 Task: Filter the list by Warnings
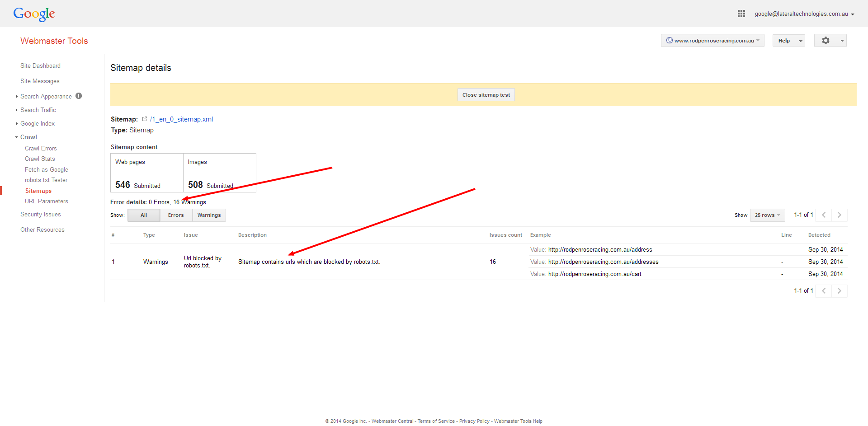click(x=209, y=215)
